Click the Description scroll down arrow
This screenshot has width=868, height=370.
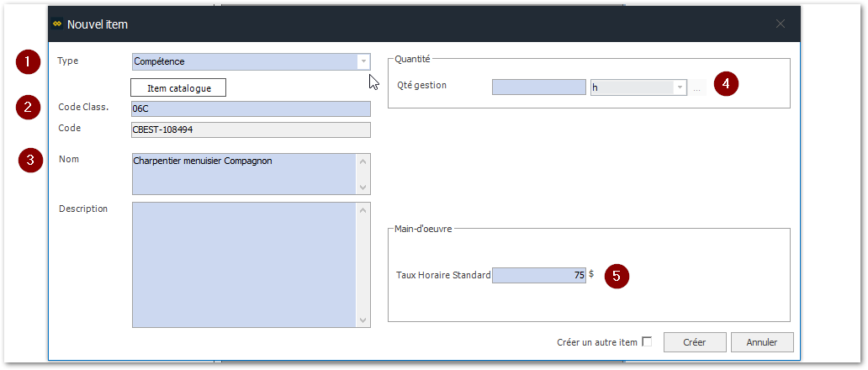pyautogui.click(x=363, y=320)
